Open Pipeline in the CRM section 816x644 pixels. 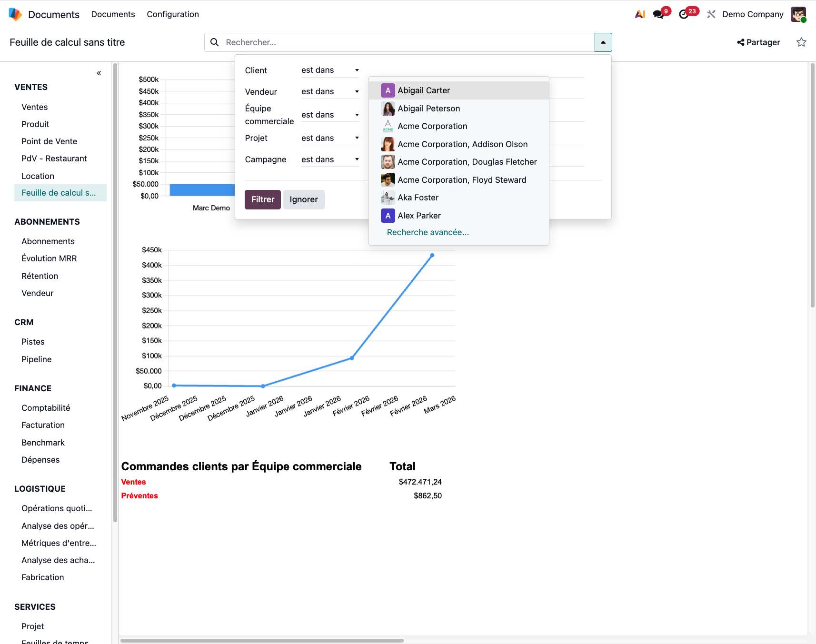36,359
